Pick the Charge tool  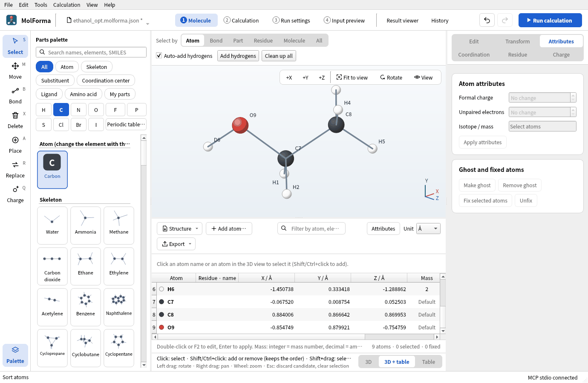coord(15,194)
